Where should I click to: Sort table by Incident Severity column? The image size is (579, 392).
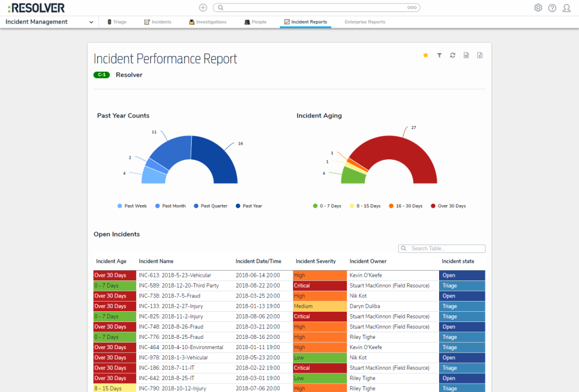(315, 261)
